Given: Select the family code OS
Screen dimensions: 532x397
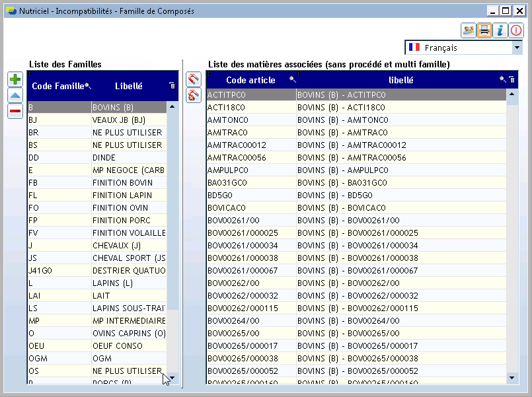Looking at the screenshot, I should [59, 371].
